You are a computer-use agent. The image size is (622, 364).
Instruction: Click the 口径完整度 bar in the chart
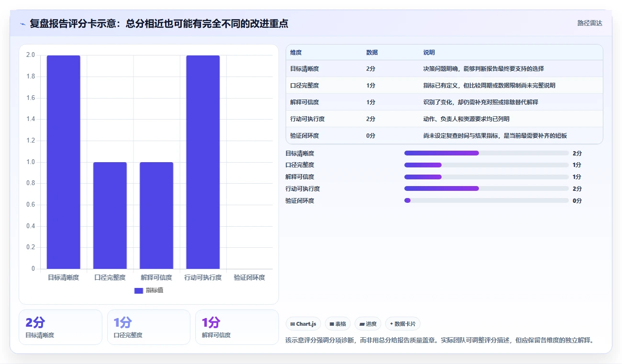tap(110, 215)
